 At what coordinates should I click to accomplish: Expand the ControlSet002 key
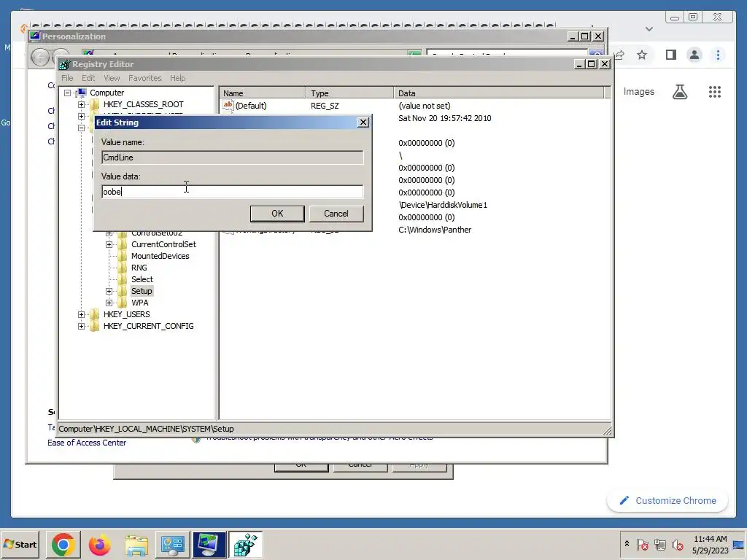click(x=109, y=233)
